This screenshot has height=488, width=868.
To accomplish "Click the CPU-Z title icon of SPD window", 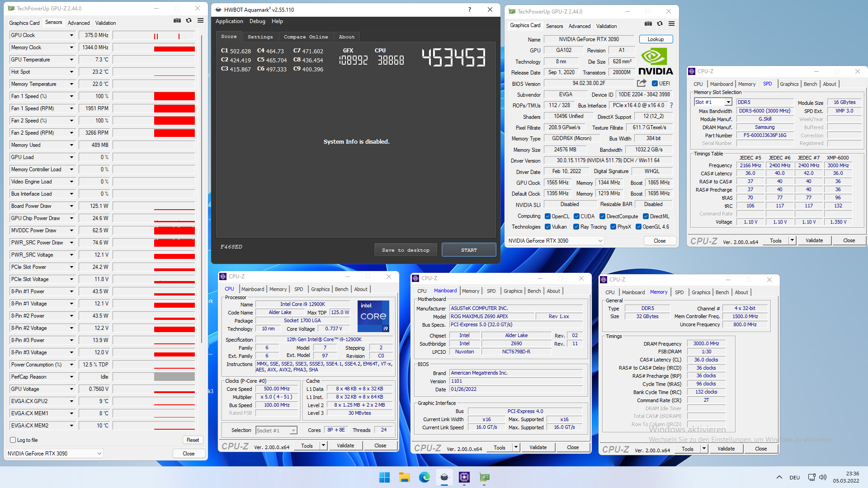I will 692,71.
